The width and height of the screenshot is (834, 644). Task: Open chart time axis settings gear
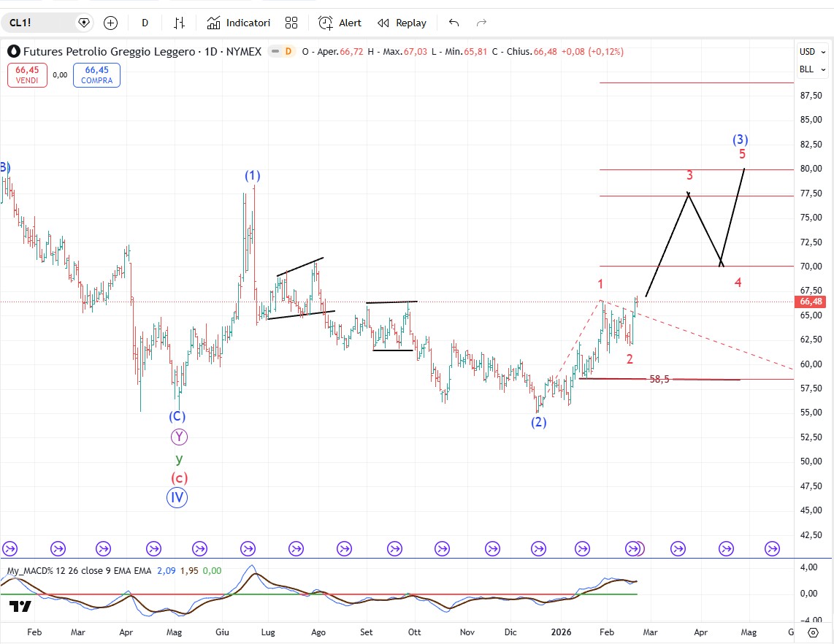click(813, 632)
